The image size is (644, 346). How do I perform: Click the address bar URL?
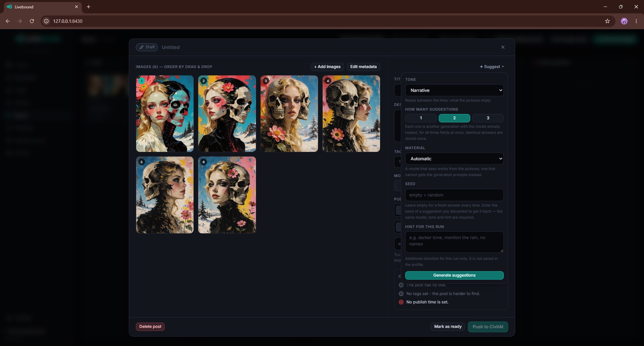click(68, 21)
